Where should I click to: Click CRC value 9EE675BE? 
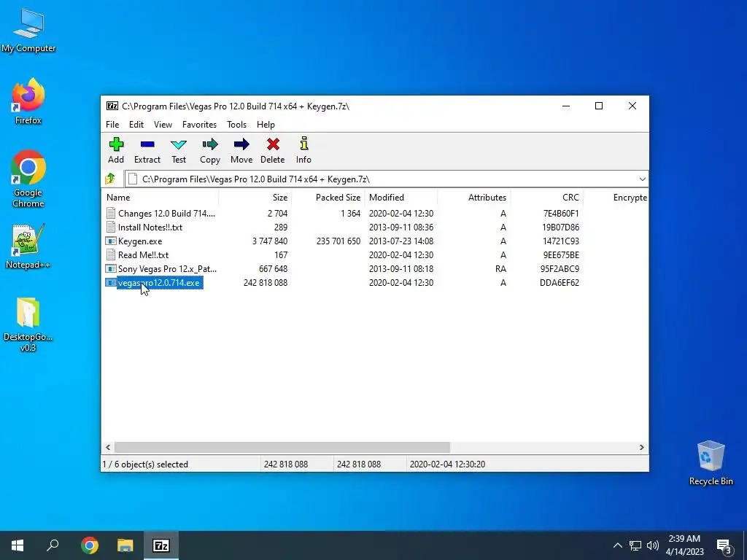561,254
